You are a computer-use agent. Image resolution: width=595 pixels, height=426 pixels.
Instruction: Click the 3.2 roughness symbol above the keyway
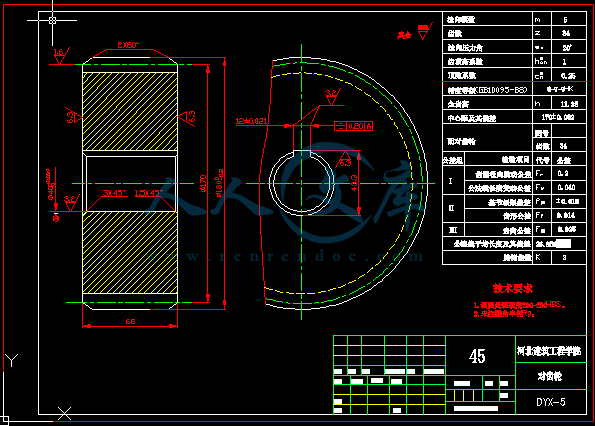coord(332,97)
